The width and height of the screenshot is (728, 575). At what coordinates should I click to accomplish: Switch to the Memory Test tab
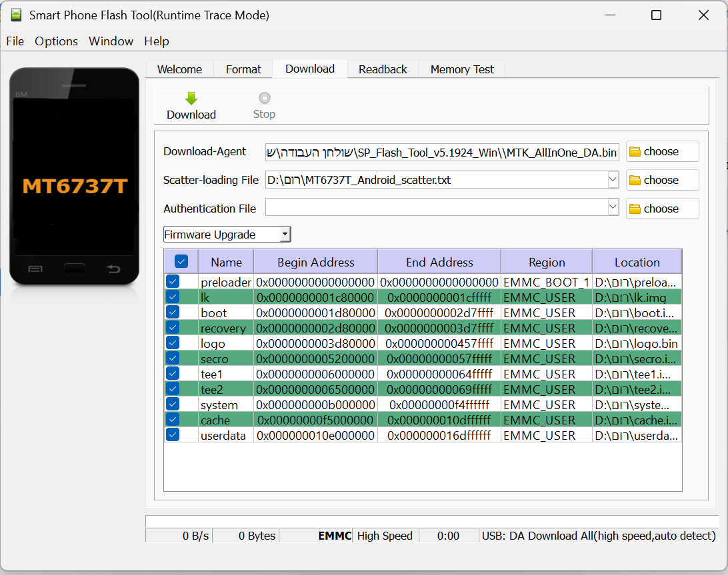tap(462, 69)
